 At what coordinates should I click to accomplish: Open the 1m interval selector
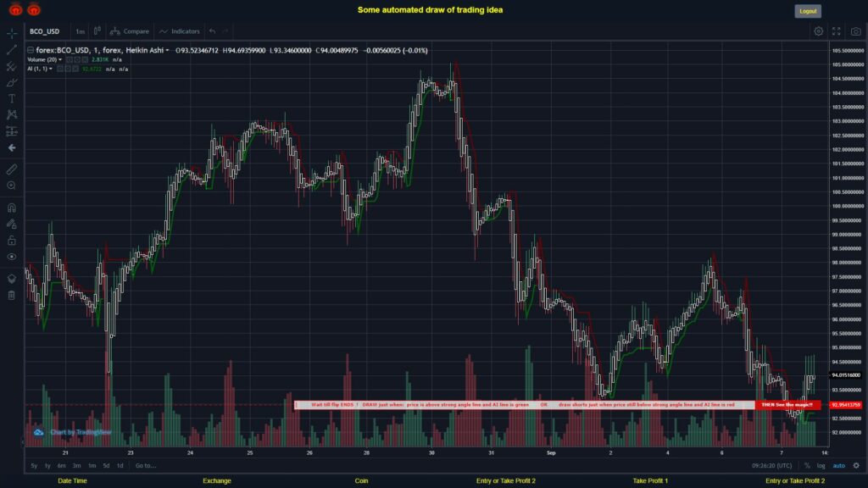pos(81,31)
